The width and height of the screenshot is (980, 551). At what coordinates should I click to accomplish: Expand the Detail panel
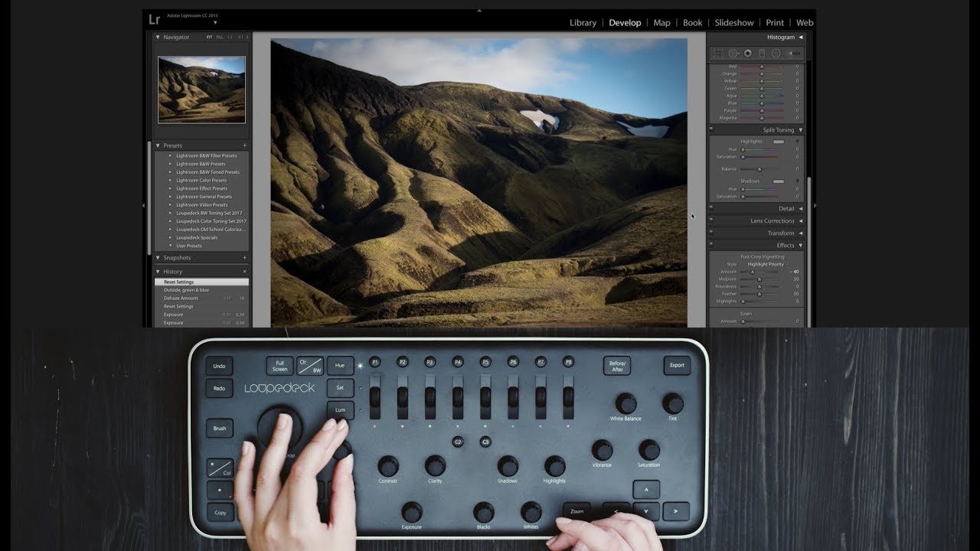pos(801,208)
